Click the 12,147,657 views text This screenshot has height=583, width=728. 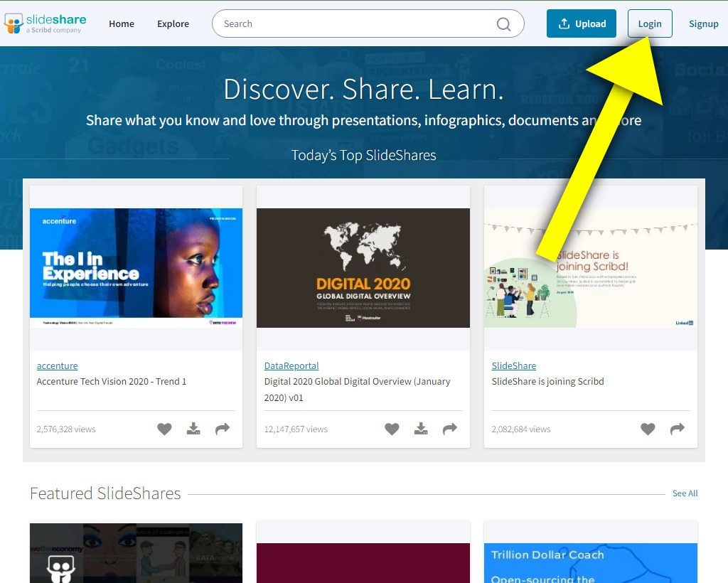tap(296, 429)
